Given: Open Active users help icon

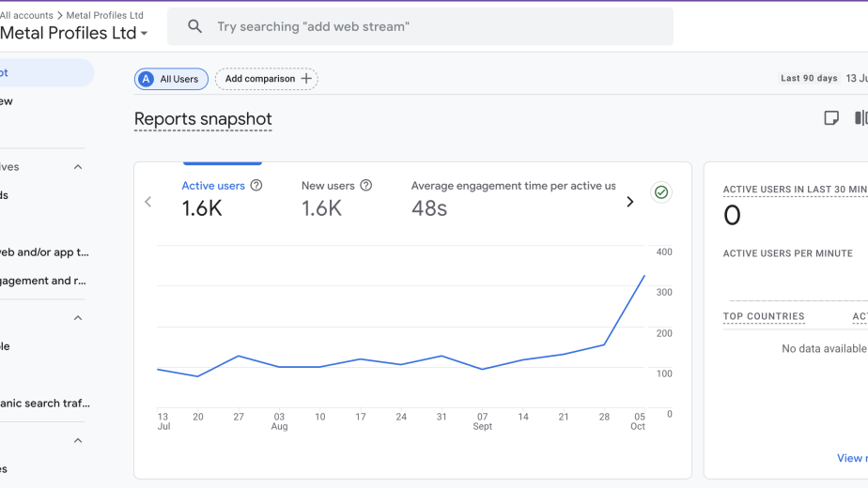Looking at the screenshot, I should tap(256, 186).
